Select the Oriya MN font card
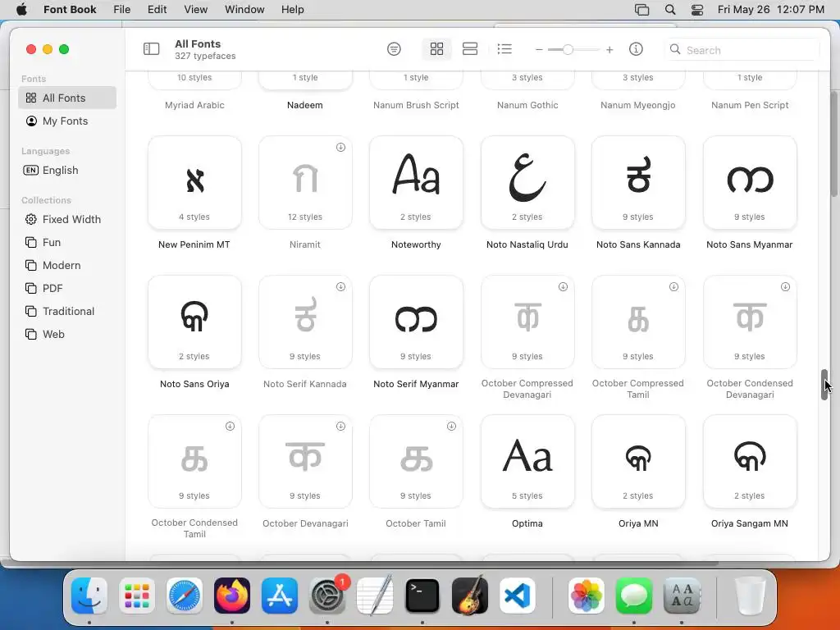 638,461
